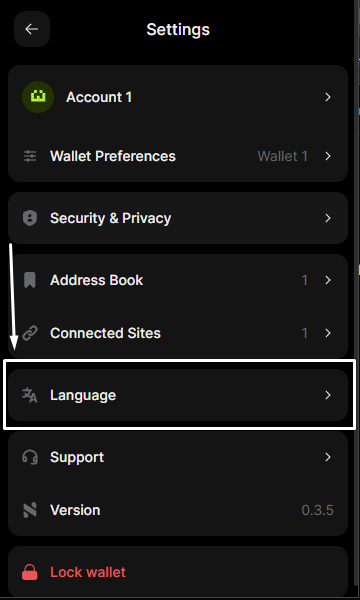Click the green Account 1 avatar

click(x=38, y=97)
